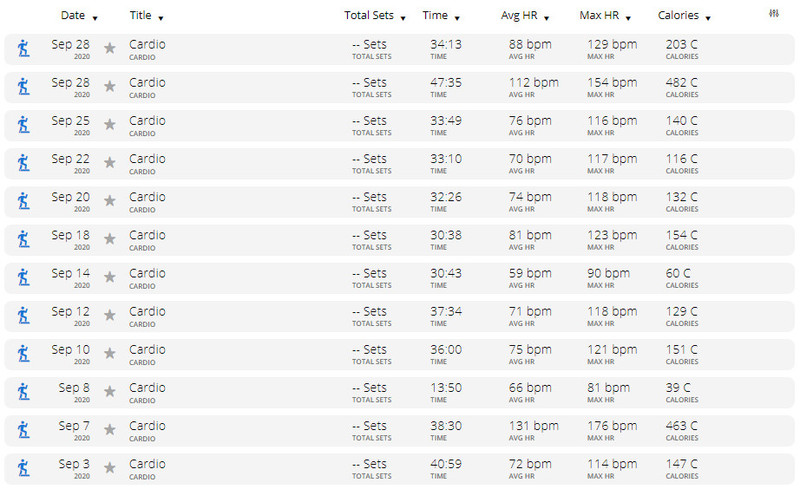Toggle favorite star on Sep 18 Cardio

(x=110, y=239)
